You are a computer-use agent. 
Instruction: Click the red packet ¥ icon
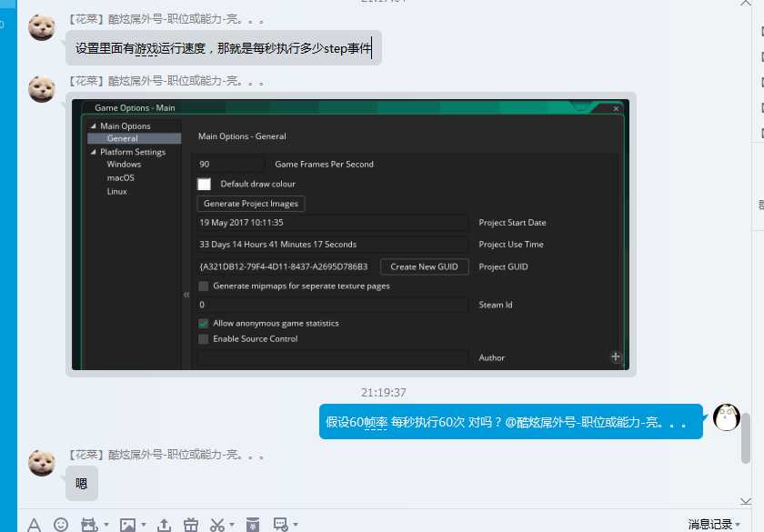pyautogui.click(x=253, y=525)
